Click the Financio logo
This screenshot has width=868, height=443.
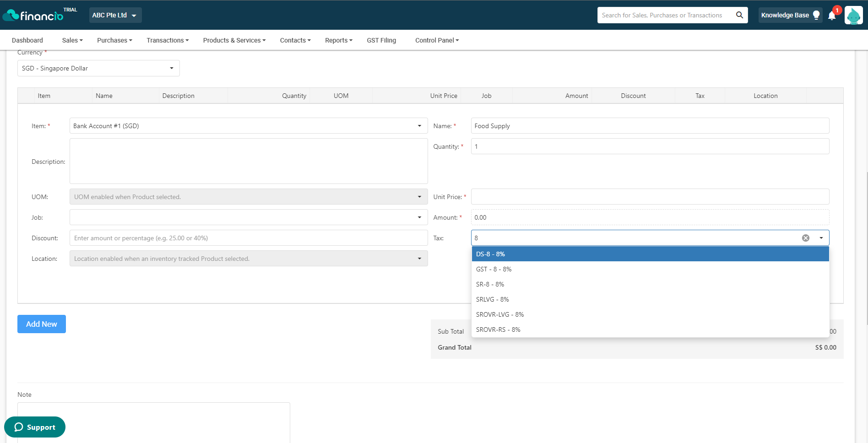coord(33,15)
